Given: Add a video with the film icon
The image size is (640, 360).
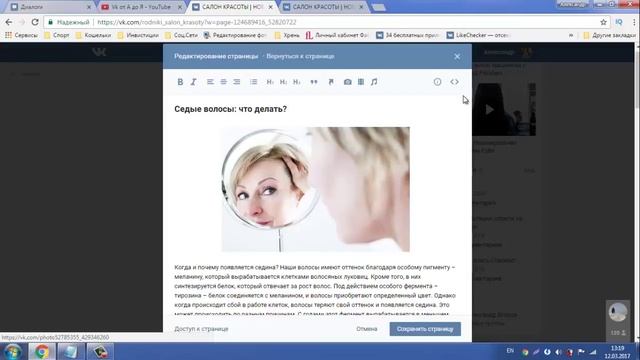Looking at the screenshot, I should (x=361, y=82).
